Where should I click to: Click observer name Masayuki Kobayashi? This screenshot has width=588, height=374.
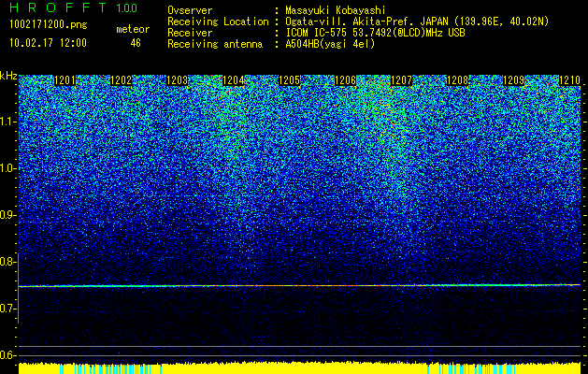[336, 11]
